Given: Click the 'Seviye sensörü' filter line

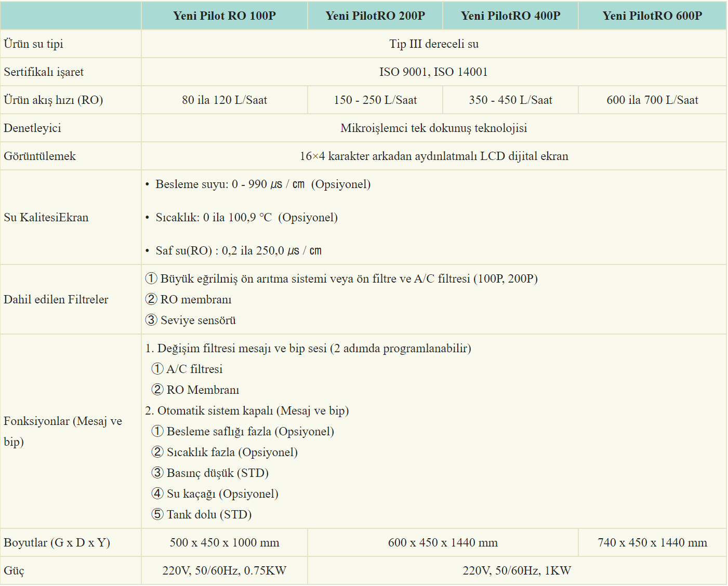Looking at the screenshot, I should coord(191,320).
